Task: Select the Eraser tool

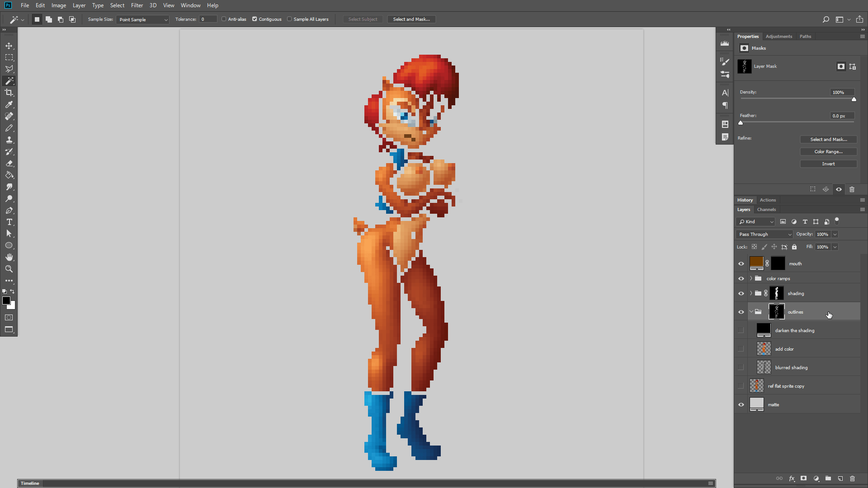Action: click(x=9, y=164)
